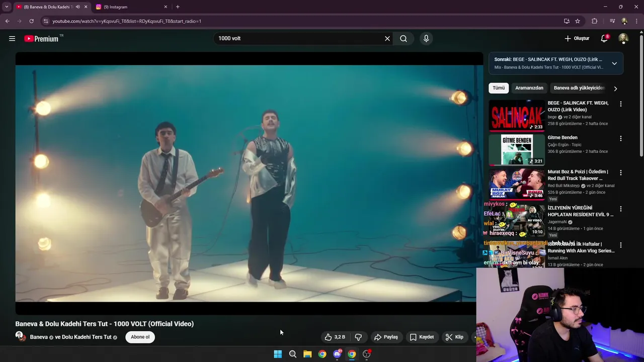Open options for Gitme Benden video
This screenshot has width=644, height=362.
point(620,138)
